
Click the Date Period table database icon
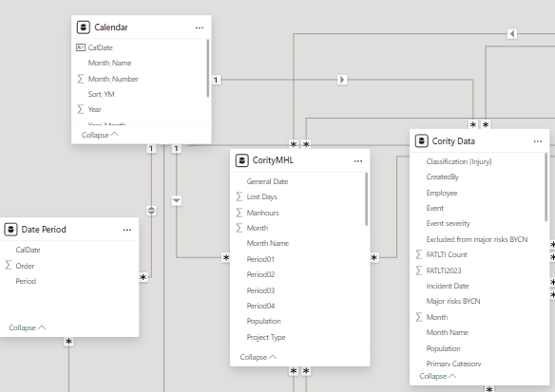(x=10, y=230)
